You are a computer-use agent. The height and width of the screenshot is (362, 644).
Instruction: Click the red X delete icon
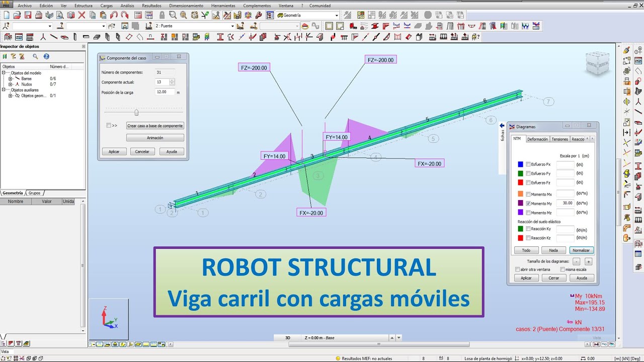[x=82, y=15]
